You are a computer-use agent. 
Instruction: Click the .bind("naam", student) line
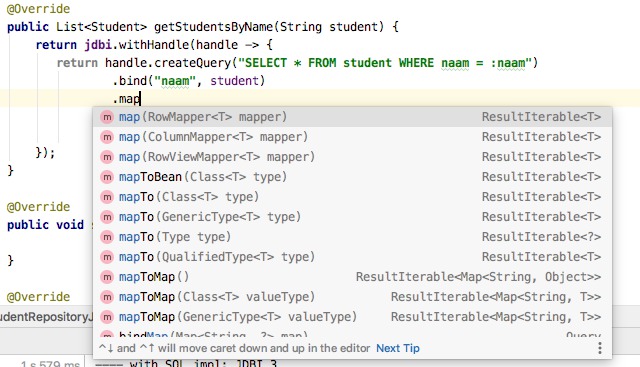(x=189, y=81)
